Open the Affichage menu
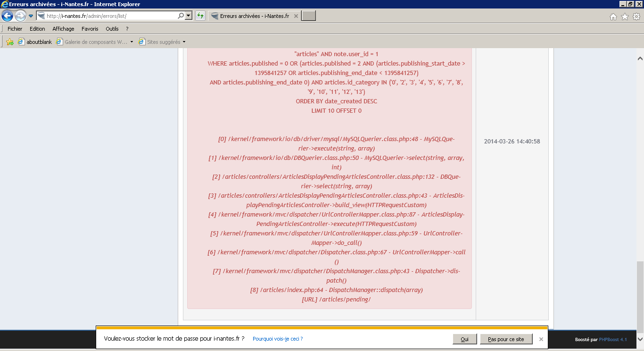 [x=63, y=29]
